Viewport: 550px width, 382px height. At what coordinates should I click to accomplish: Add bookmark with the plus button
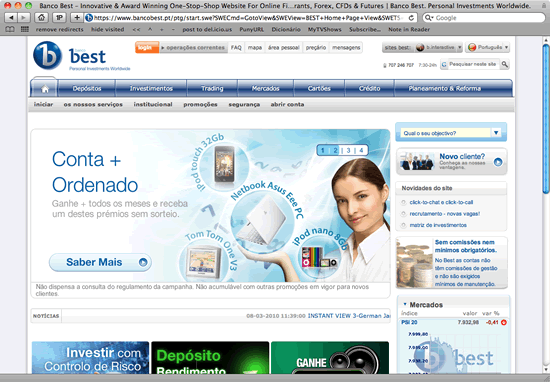click(77, 17)
